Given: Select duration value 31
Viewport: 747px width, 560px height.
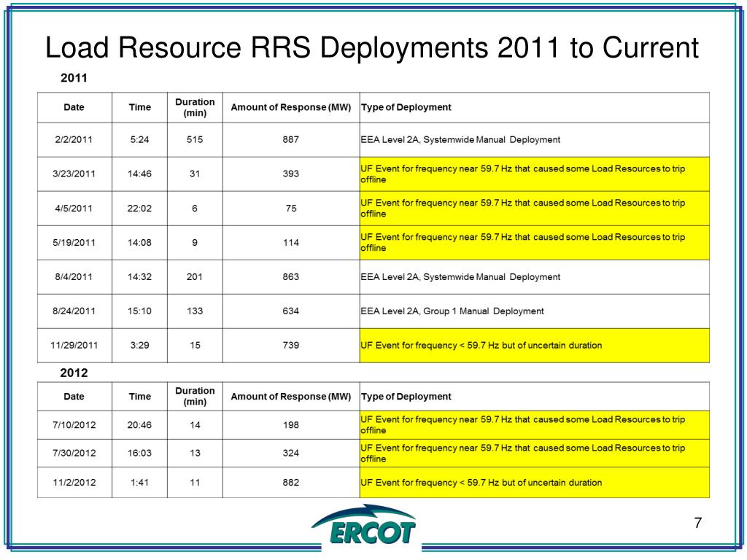Looking at the screenshot, I should click(x=195, y=174).
